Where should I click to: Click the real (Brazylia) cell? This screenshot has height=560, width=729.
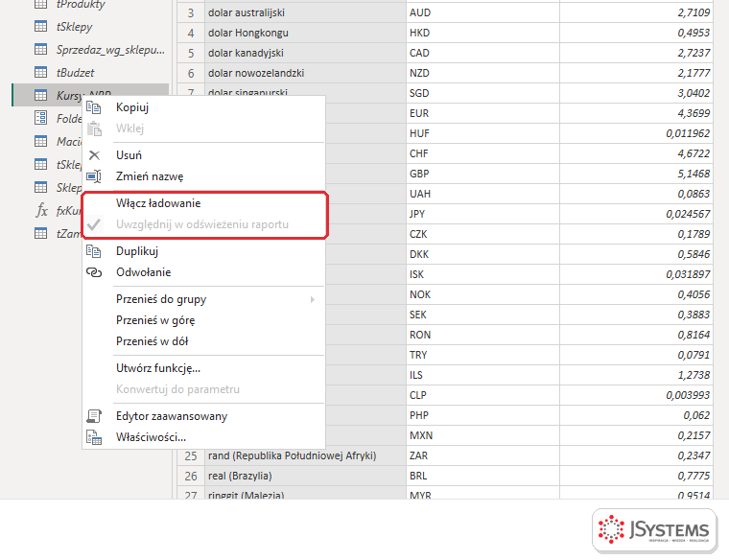click(305, 476)
